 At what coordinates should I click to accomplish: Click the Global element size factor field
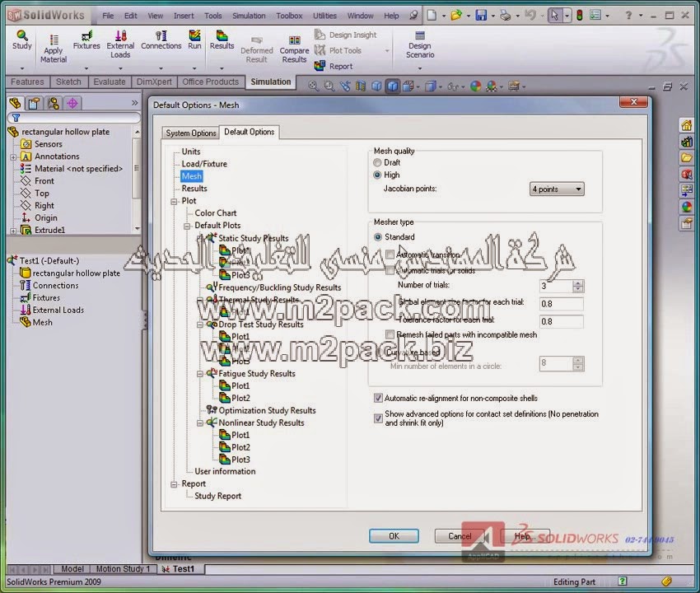coord(561,304)
